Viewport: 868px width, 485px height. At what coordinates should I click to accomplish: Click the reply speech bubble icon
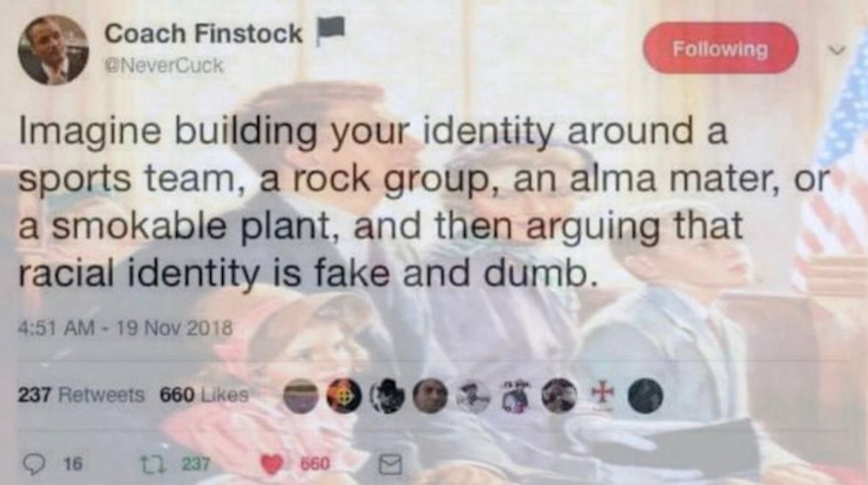tap(34, 464)
